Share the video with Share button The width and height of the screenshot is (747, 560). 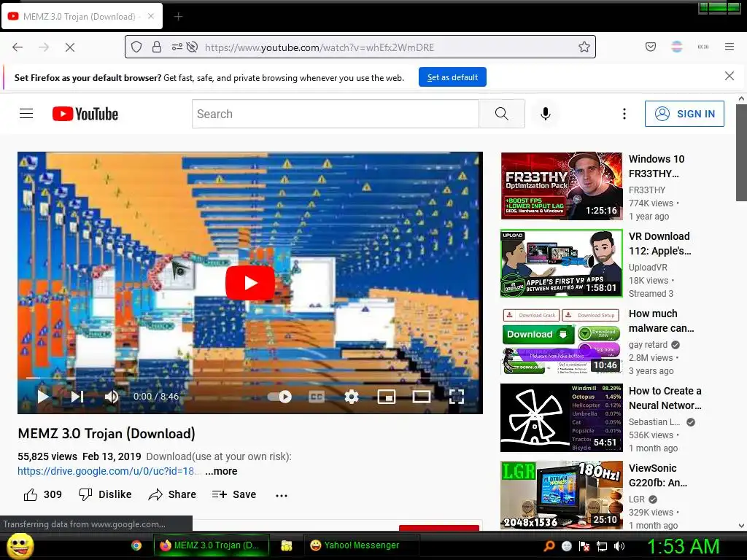(172, 494)
